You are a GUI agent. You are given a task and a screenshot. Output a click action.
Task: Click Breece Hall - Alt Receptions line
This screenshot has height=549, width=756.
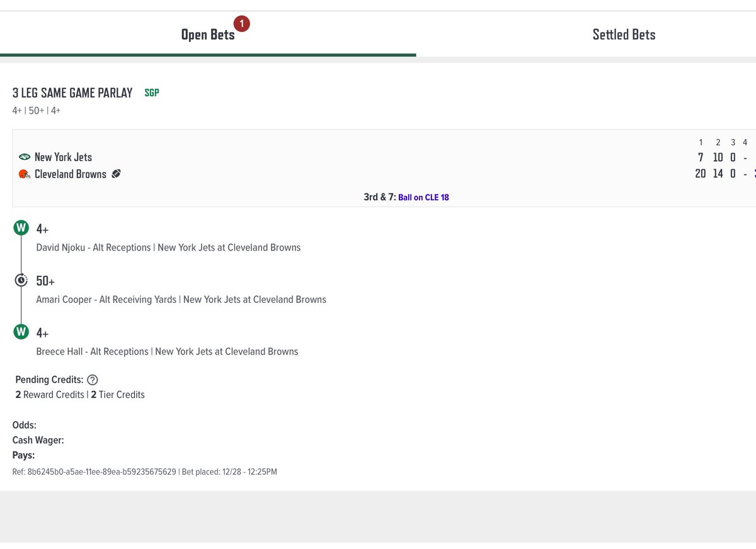pyautogui.click(x=167, y=351)
